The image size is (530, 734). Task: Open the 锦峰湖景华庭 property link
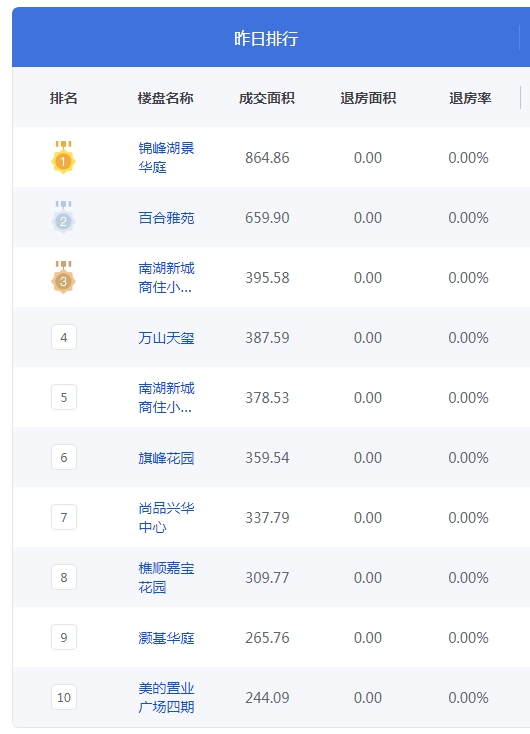point(166,158)
